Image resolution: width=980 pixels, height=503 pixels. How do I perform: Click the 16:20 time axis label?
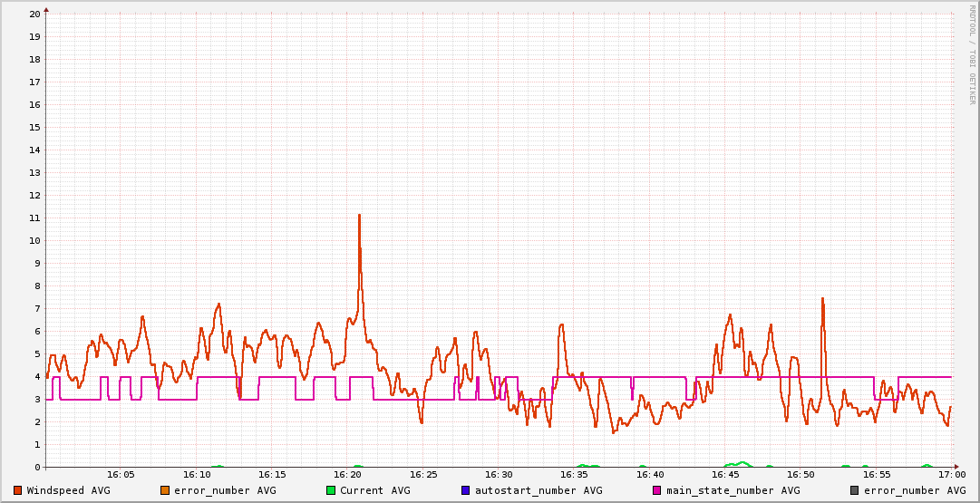coord(348,474)
